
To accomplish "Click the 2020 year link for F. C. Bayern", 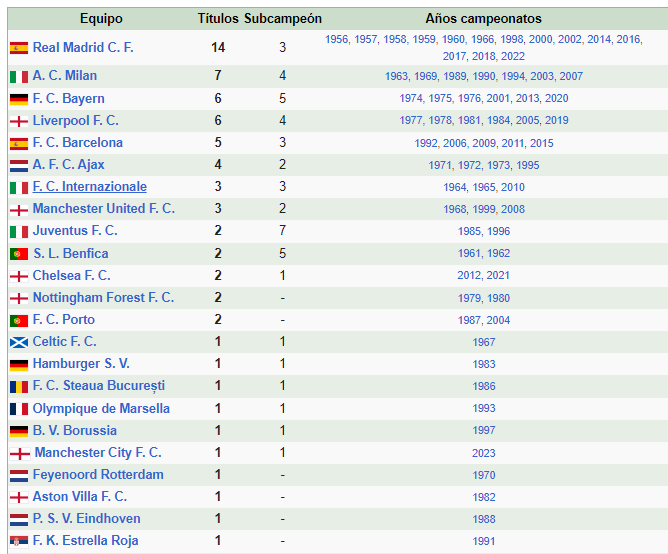I will pos(556,98).
